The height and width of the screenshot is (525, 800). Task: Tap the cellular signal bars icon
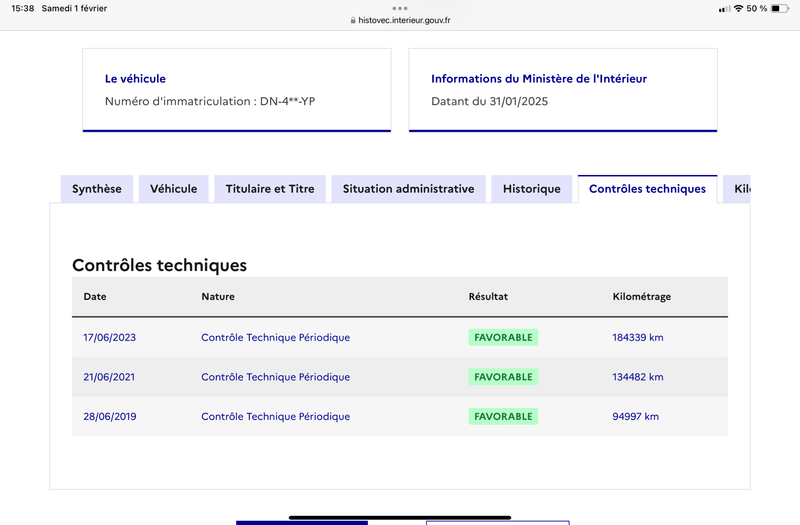[724, 9]
